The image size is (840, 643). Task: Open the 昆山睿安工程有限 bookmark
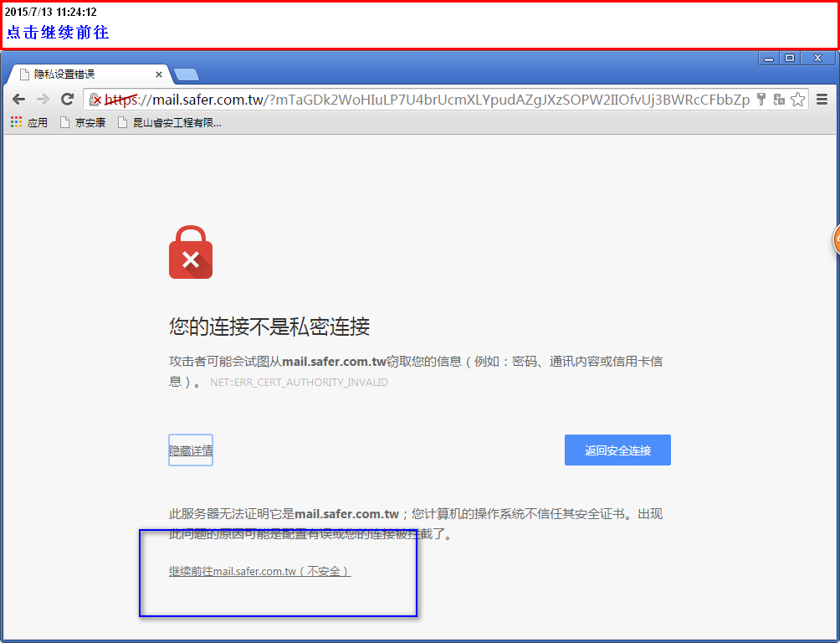[x=169, y=123]
